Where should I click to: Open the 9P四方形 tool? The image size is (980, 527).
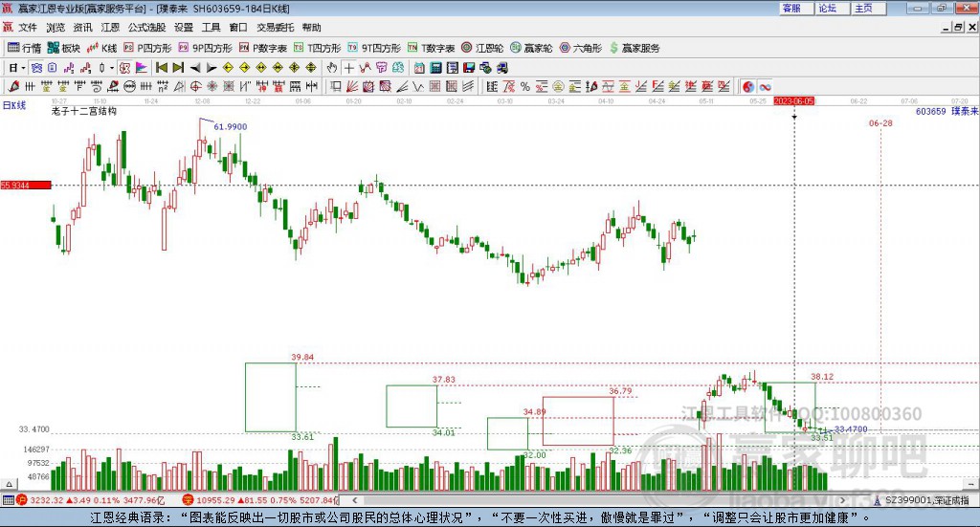pos(205,48)
